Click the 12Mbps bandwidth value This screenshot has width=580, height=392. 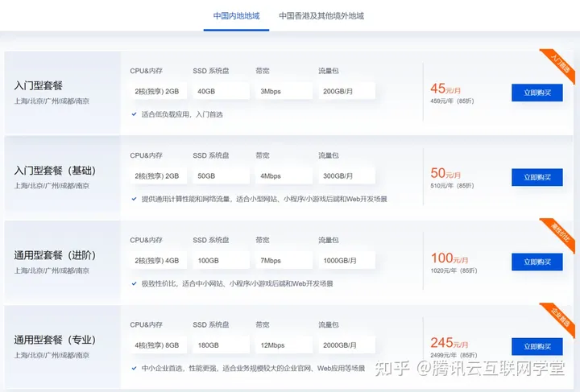(x=284, y=345)
